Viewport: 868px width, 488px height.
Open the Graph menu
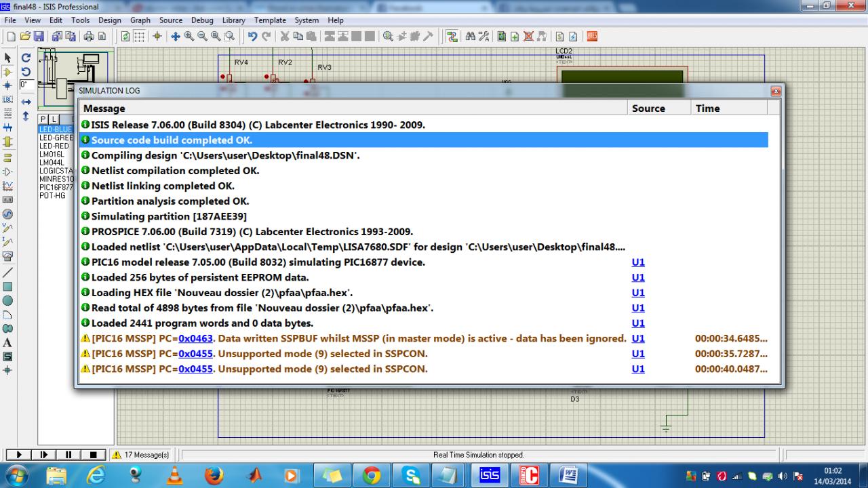tap(140, 20)
